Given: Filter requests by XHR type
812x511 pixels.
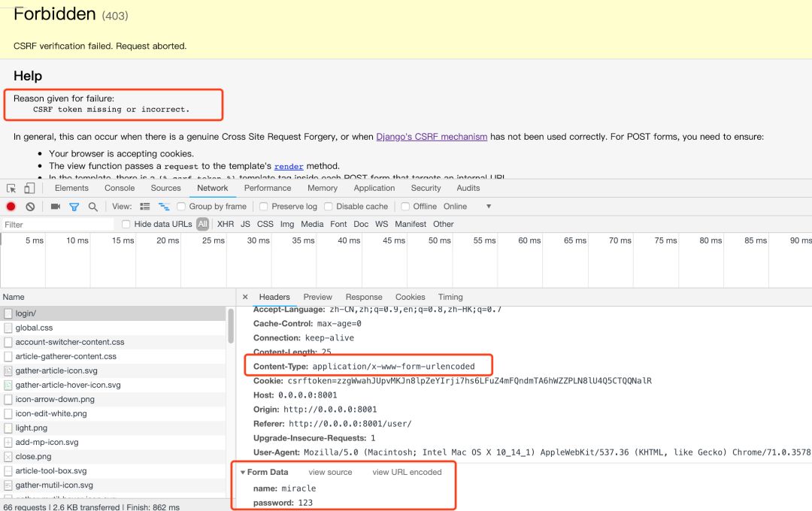Looking at the screenshot, I should [x=226, y=224].
